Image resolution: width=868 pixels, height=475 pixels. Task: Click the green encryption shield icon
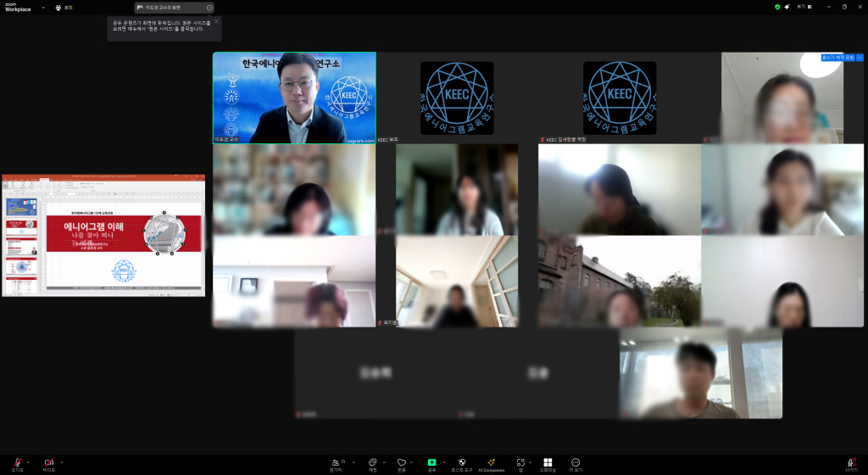tap(777, 7)
